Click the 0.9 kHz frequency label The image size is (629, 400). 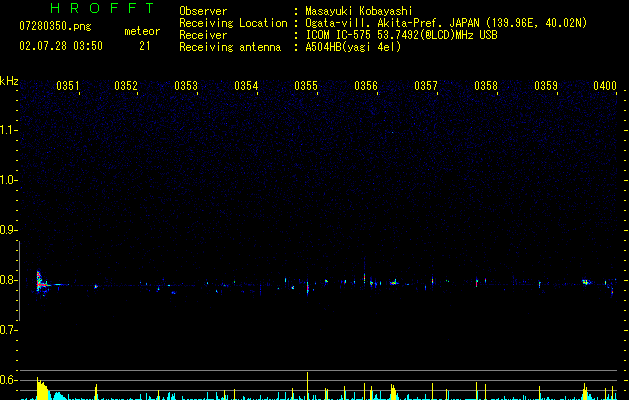click(7, 230)
